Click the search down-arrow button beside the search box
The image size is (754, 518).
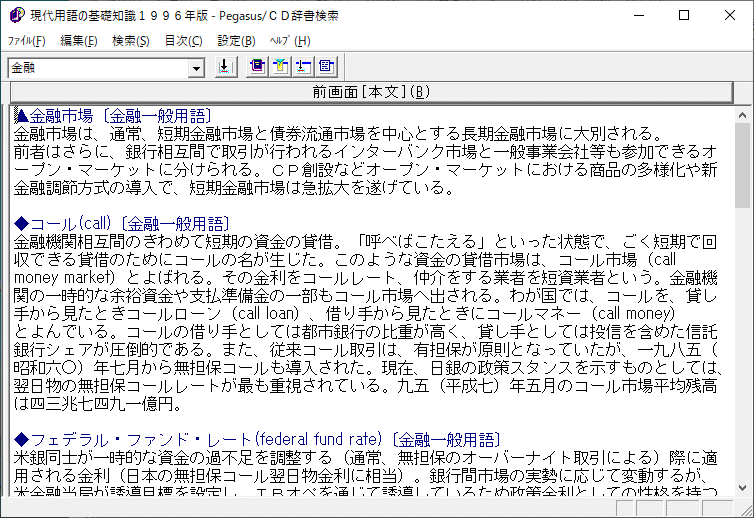[x=225, y=67]
